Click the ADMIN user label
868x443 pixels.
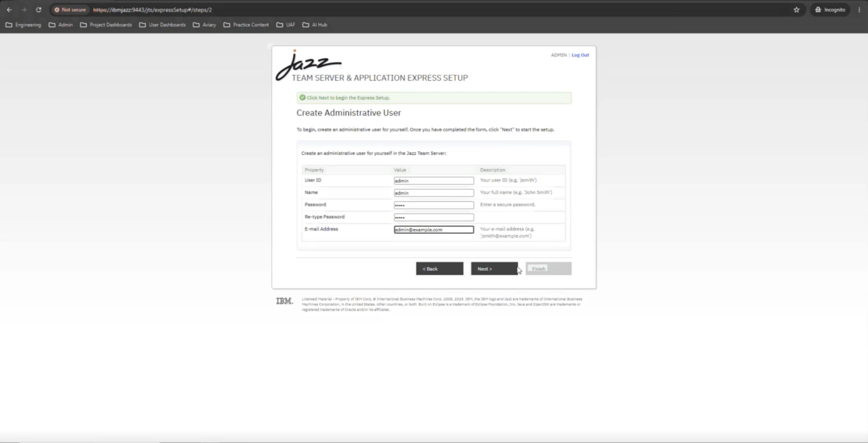[x=559, y=55]
